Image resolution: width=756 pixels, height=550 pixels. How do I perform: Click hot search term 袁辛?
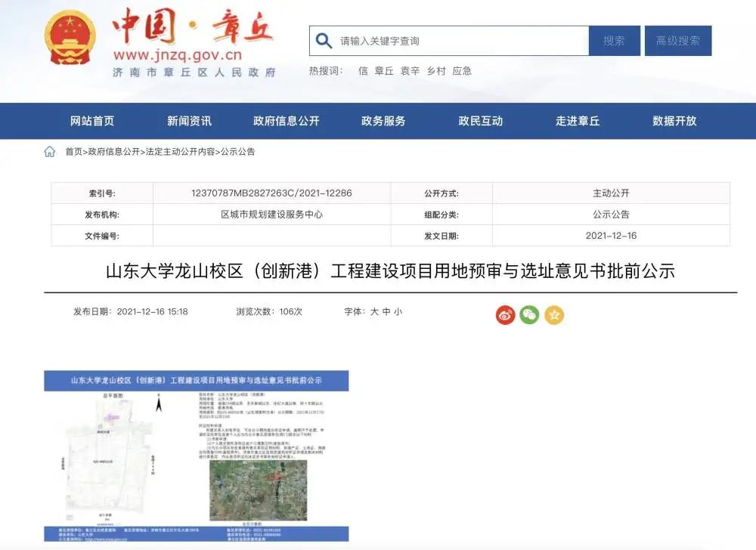410,71
